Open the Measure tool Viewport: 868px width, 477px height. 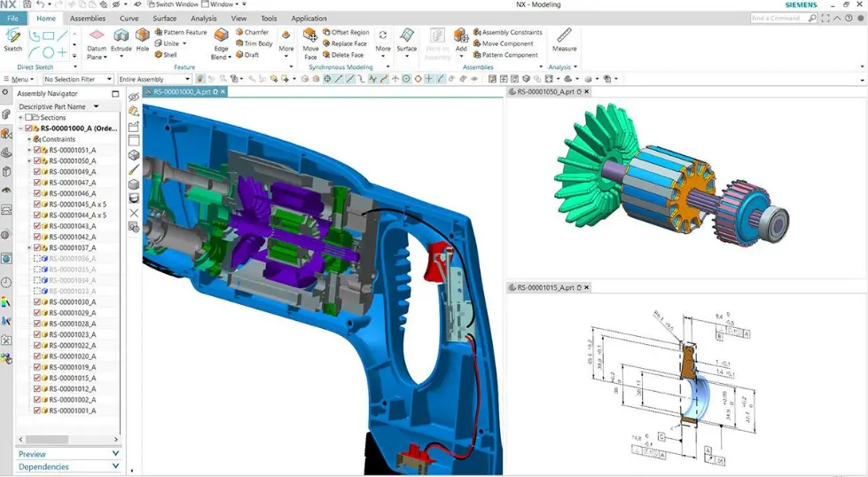click(564, 40)
